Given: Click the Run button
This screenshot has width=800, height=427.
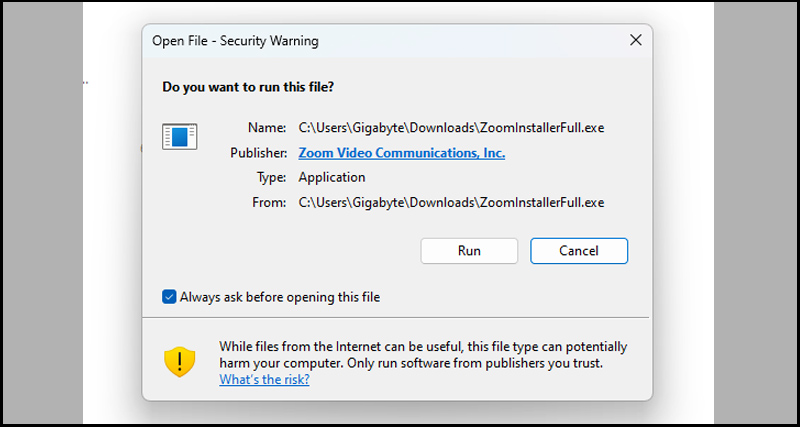Looking at the screenshot, I should pos(469,251).
